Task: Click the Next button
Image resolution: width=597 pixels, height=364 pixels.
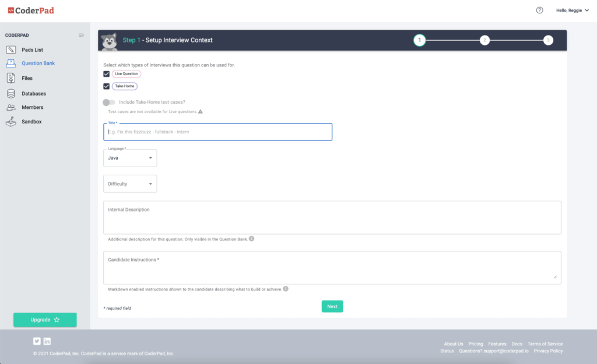Action: [332, 306]
